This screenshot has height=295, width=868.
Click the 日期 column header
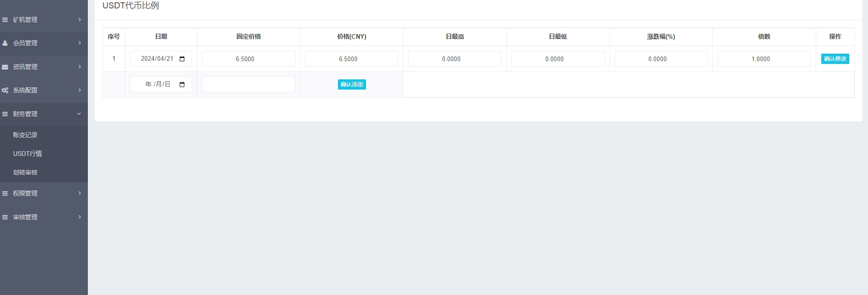pyautogui.click(x=161, y=36)
